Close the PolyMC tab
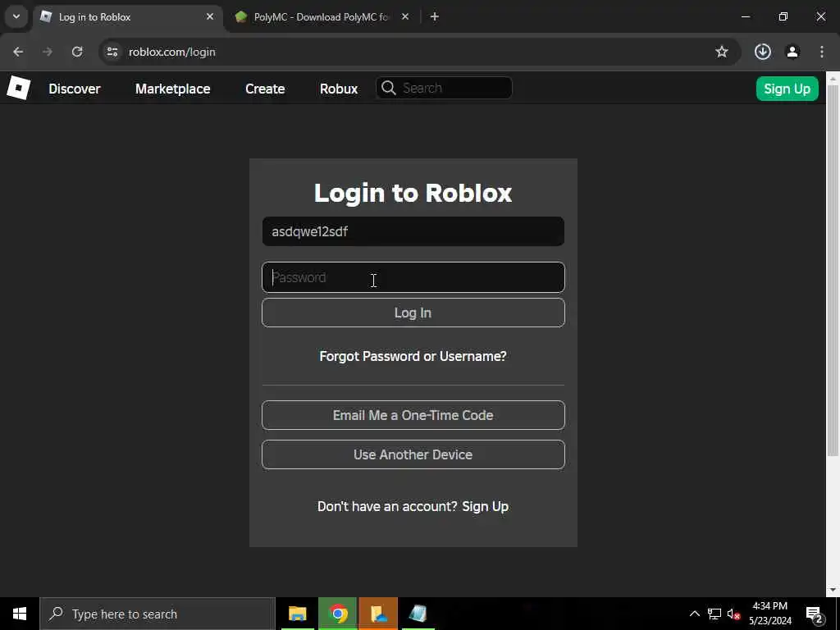The image size is (840, 630). 405,16
